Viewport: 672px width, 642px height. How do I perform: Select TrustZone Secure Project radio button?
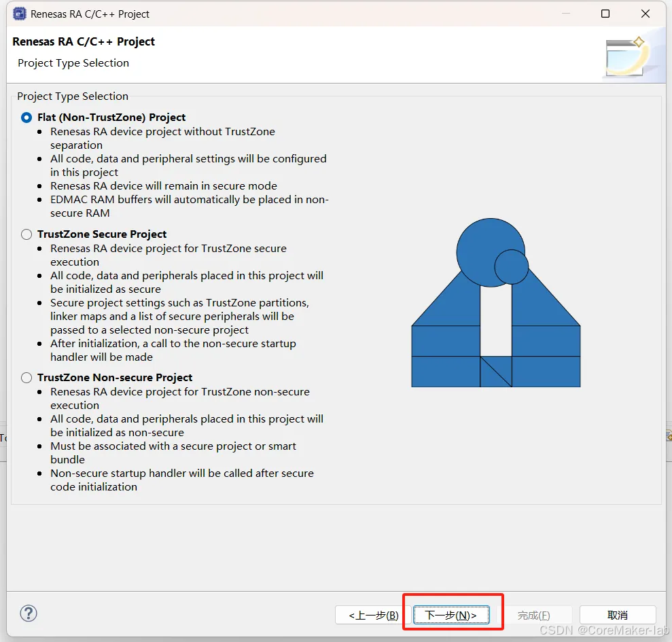point(26,234)
